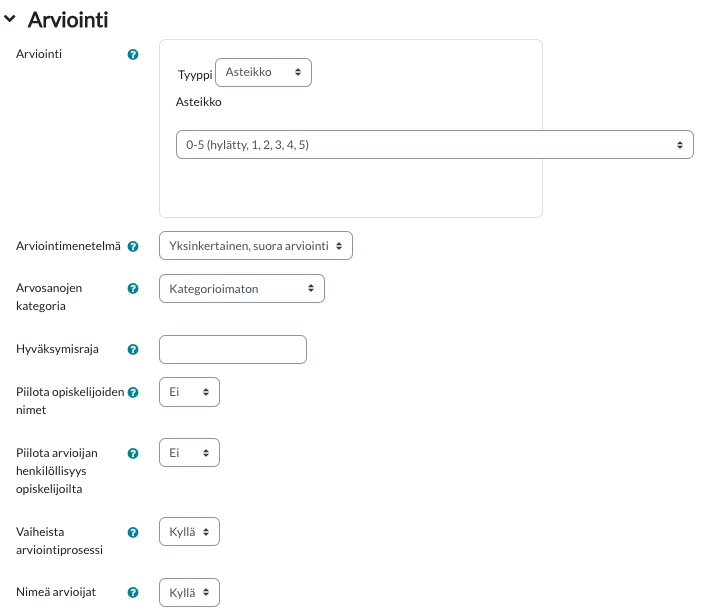Image resolution: width=705 pixels, height=614 pixels.
Task: Open Nimeä arvioijat Kyllä dropdown
Action: pyautogui.click(x=189, y=592)
